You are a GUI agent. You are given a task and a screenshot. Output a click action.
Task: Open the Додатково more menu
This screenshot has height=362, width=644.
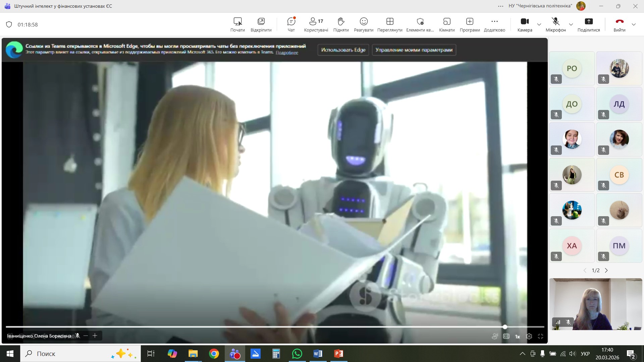pyautogui.click(x=494, y=24)
